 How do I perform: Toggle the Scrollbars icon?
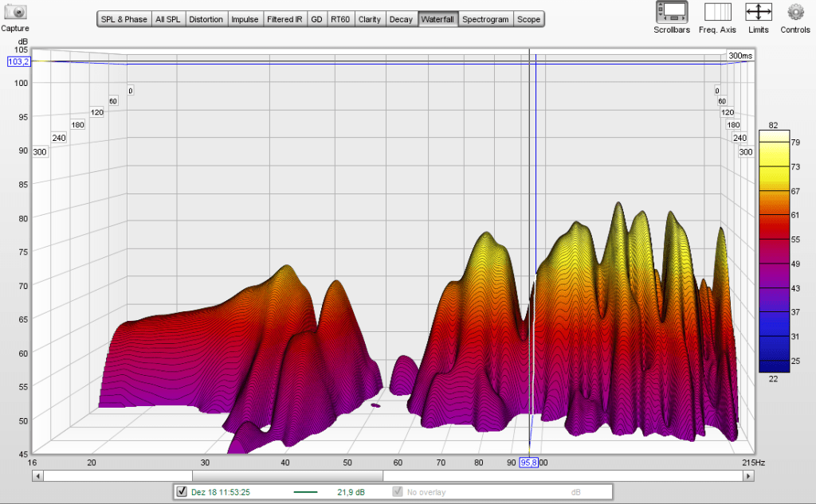tap(672, 12)
